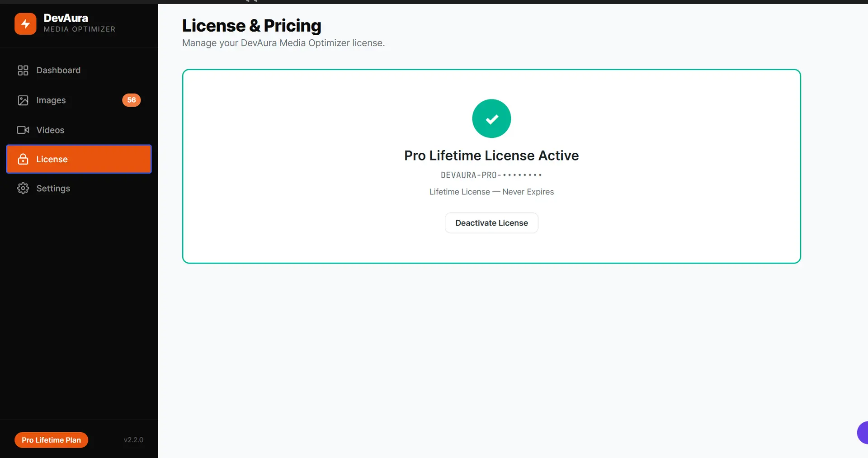
Task: Go to Dashboard in the sidebar
Action: click(79, 70)
